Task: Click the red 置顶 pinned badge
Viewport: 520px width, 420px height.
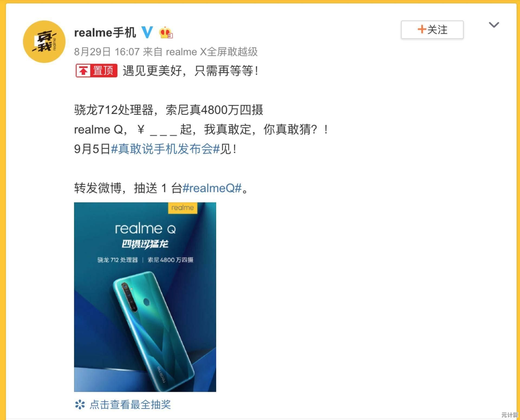Action: click(96, 71)
